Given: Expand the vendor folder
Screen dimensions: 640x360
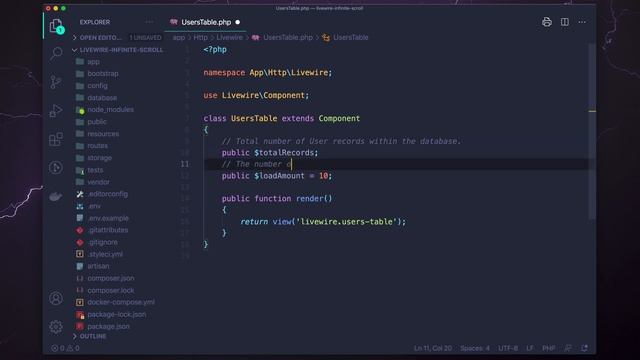Looking at the screenshot, I should coord(98,182).
